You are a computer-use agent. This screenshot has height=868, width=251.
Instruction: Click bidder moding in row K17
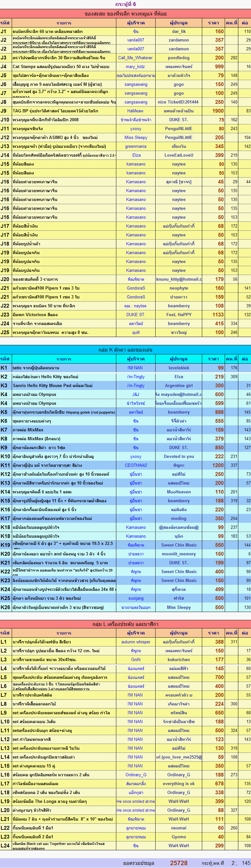179,519
